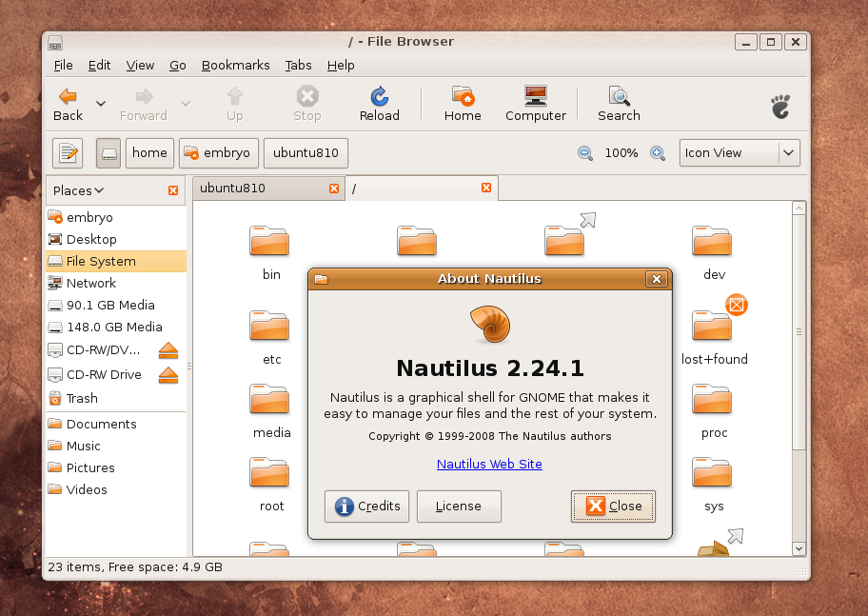Toggle the text-based location bar pencil icon
This screenshot has width=868, height=616.
[x=68, y=153]
